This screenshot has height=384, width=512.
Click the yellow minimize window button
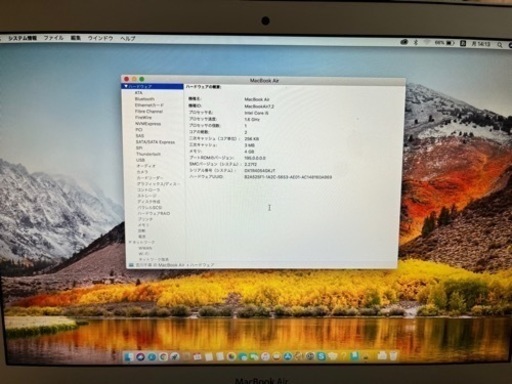(134, 79)
